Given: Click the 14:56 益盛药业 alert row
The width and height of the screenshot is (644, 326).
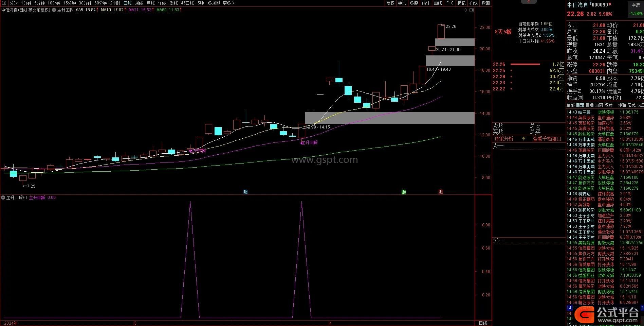Looking at the screenshot, I should (605, 275).
